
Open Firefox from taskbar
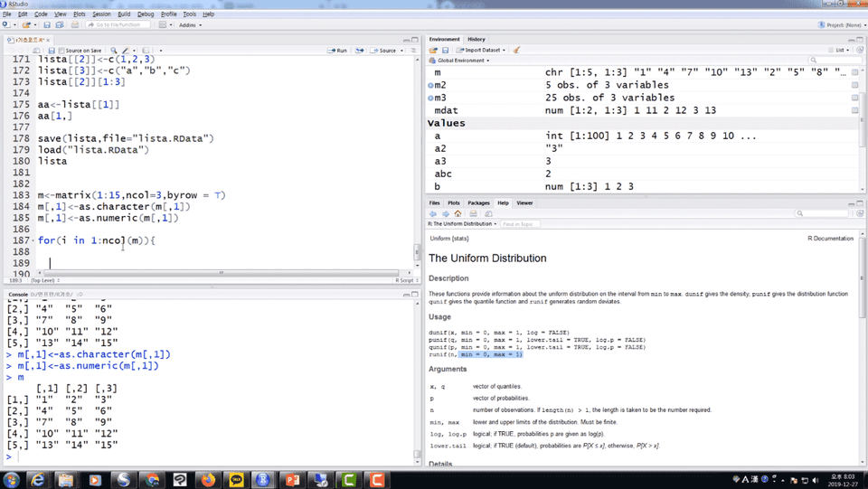coord(208,480)
